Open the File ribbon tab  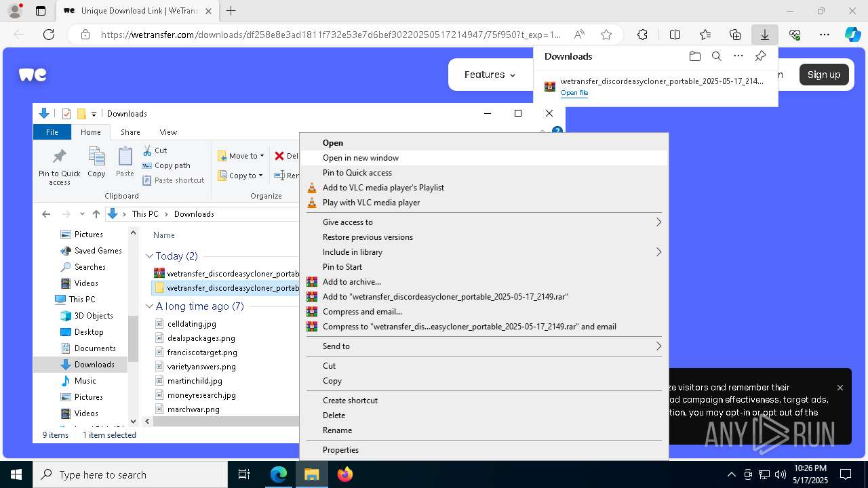pyautogui.click(x=52, y=132)
